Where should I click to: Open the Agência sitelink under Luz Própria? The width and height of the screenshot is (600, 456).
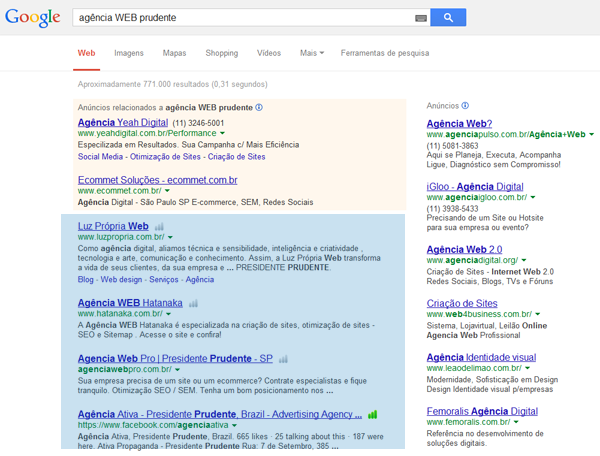(200, 280)
